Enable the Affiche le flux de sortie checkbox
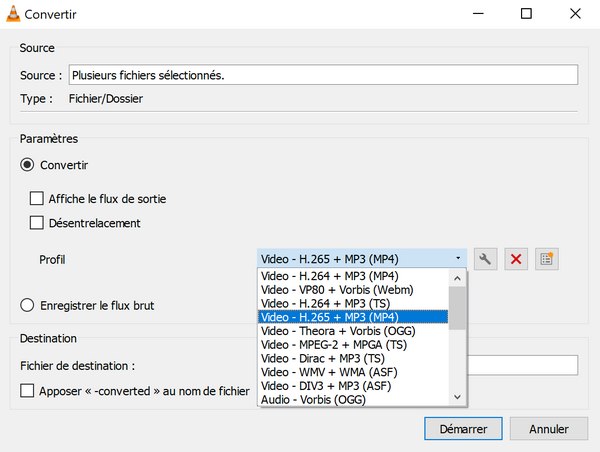The image size is (600, 452). 37,199
